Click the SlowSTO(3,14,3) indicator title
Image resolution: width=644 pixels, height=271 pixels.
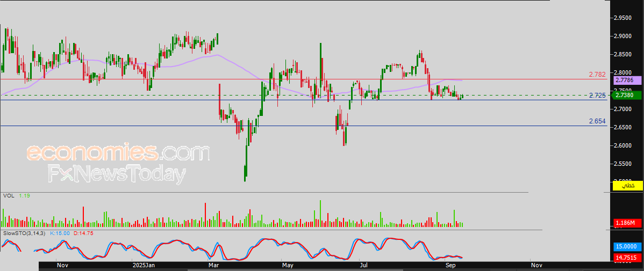pos(25,233)
